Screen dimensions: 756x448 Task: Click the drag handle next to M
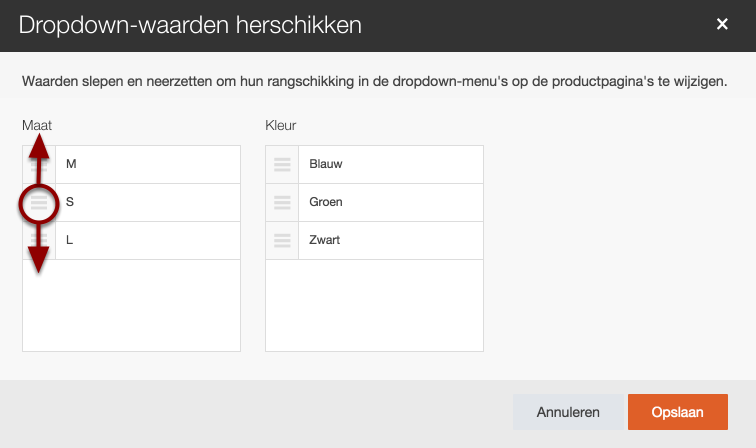pos(39,164)
